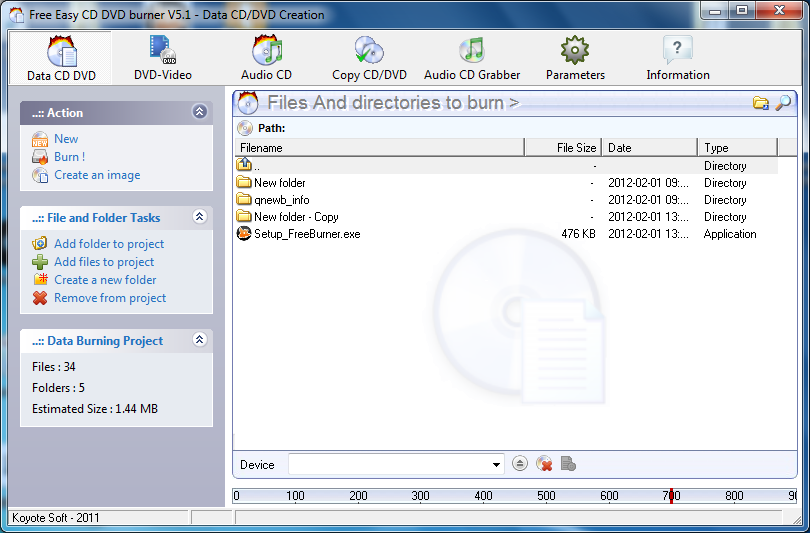Image resolution: width=810 pixels, height=533 pixels.
Task: Click the Add folder icon
Action: point(40,243)
